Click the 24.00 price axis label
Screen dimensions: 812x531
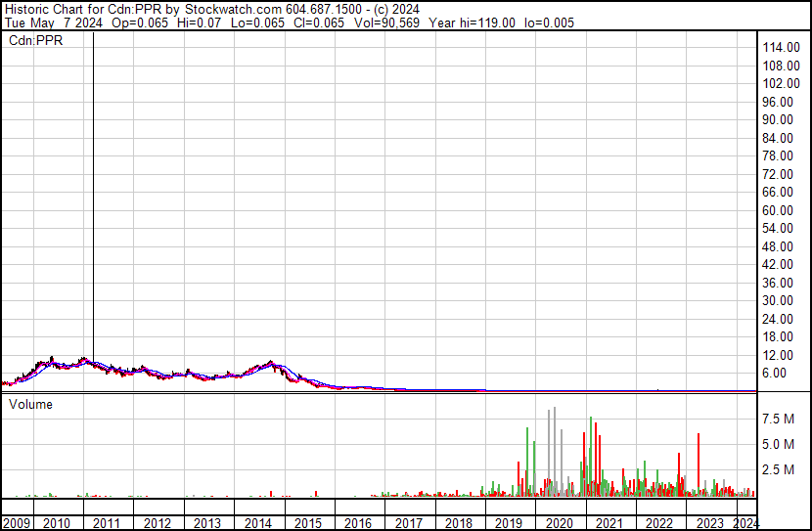point(778,319)
